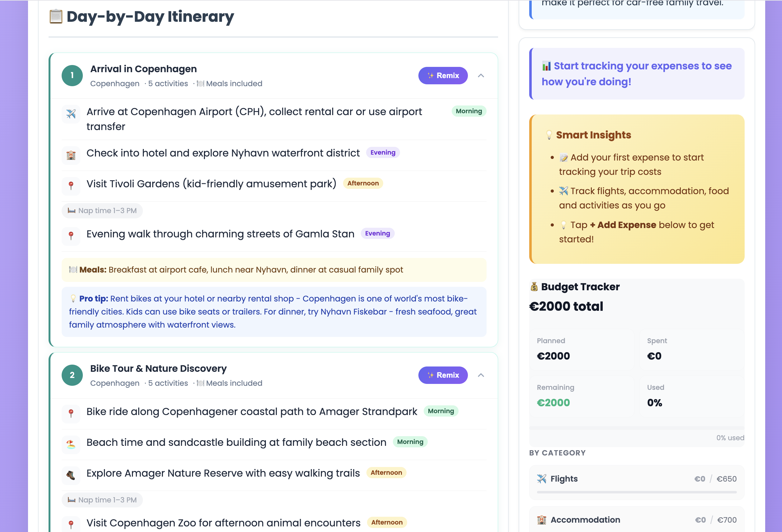
Task: Click the Day 1 Meals included label
Action: coord(229,84)
